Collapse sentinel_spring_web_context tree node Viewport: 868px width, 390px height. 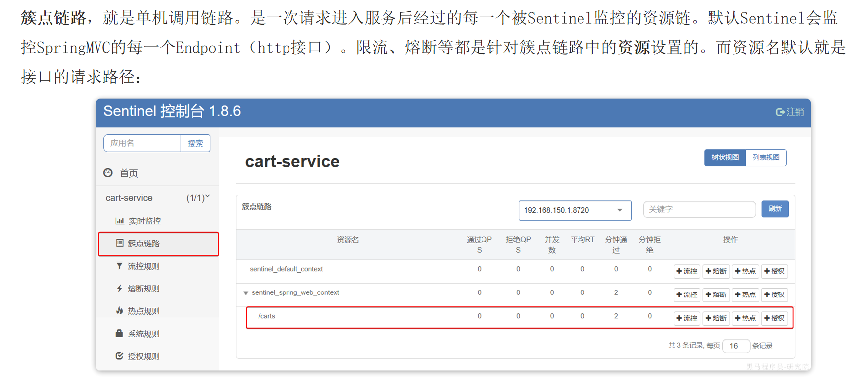pos(246,293)
